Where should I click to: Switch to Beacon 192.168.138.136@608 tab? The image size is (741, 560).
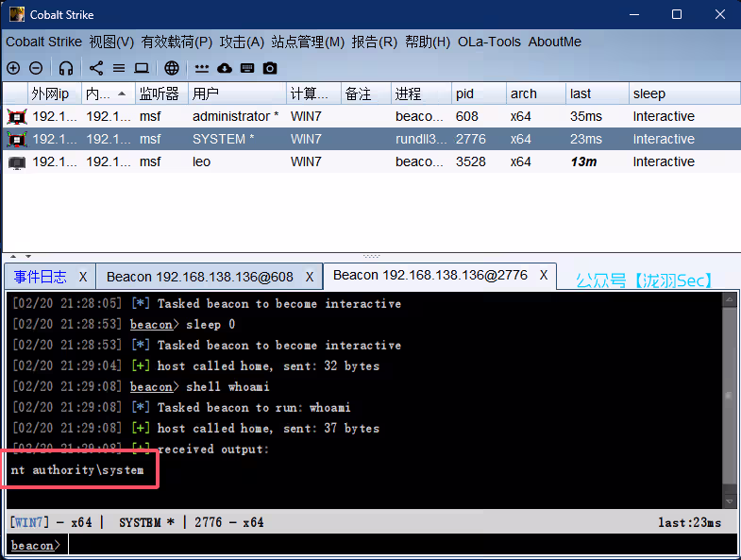coord(199,277)
